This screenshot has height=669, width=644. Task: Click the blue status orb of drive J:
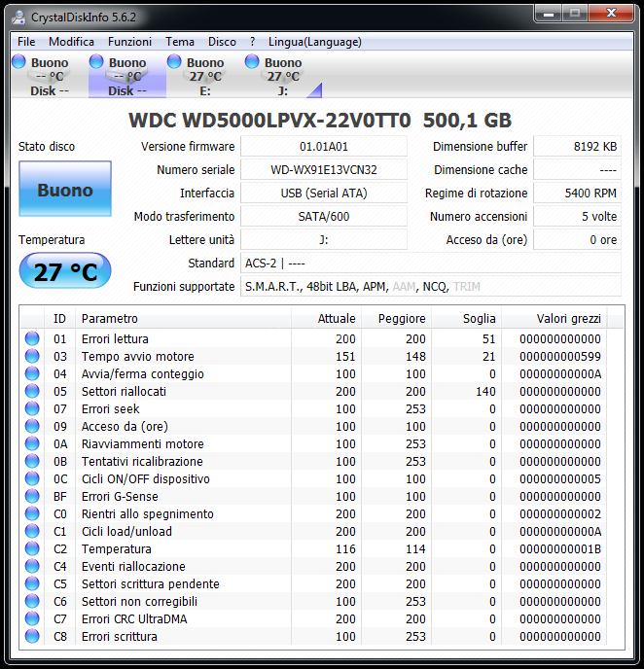pos(252,61)
